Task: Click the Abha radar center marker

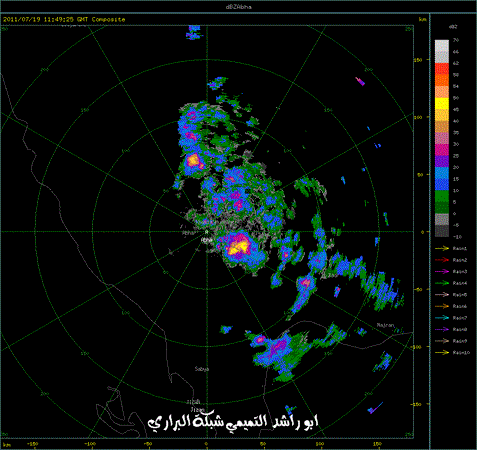Action: (207, 231)
